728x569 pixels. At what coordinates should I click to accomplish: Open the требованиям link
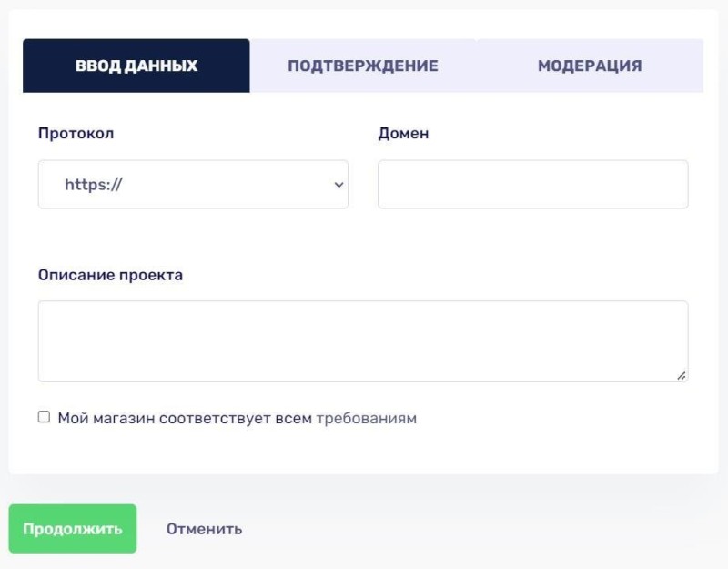coord(366,419)
